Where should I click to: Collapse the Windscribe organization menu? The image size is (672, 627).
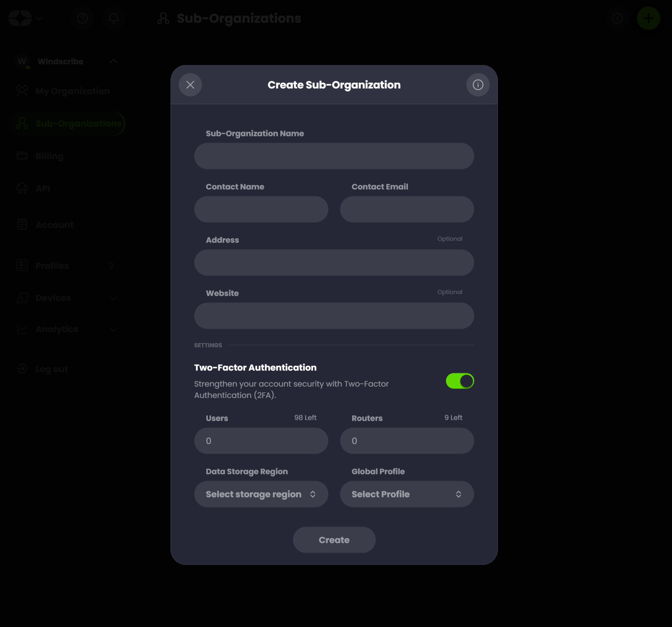point(114,61)
